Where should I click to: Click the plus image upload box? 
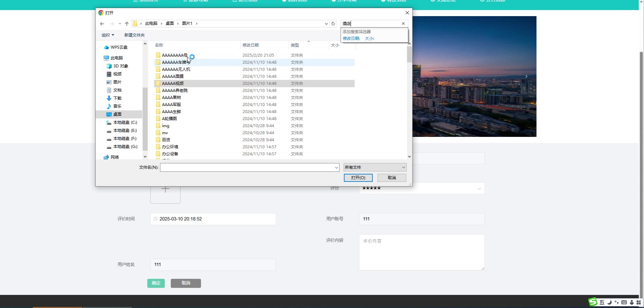(x=165, y=190)
